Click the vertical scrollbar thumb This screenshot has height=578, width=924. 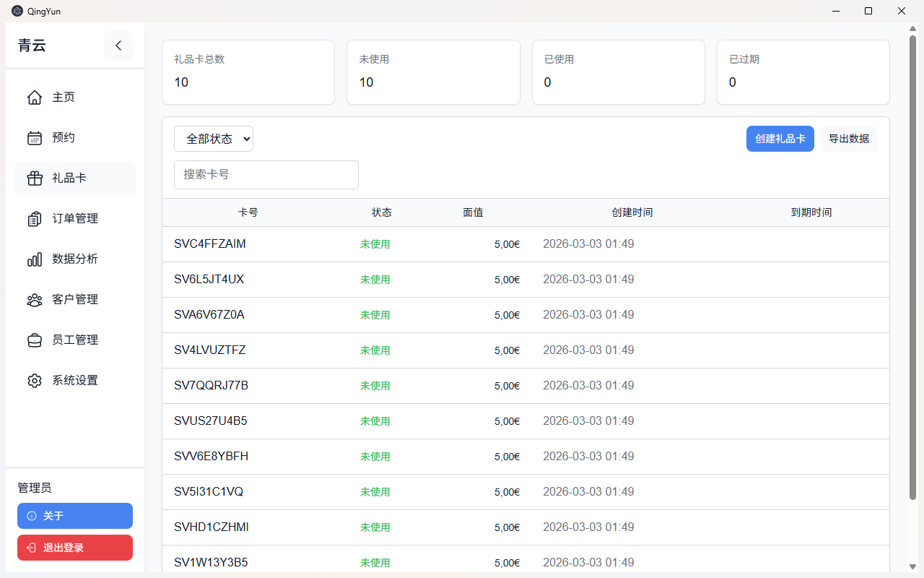coord(912,267)
